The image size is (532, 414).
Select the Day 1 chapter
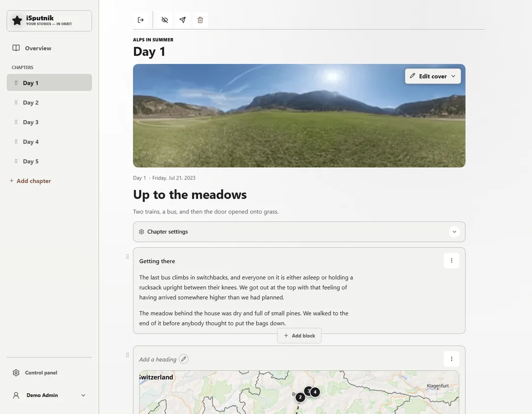(x=49, y=83)
